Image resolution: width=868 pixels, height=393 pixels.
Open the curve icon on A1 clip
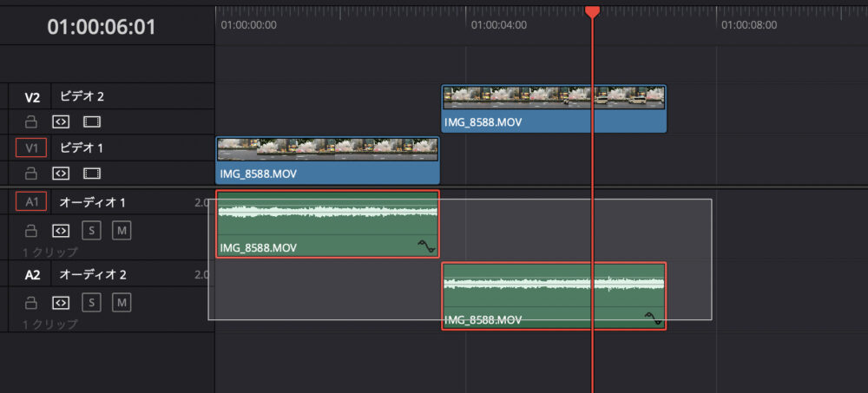tap(426, 246)
